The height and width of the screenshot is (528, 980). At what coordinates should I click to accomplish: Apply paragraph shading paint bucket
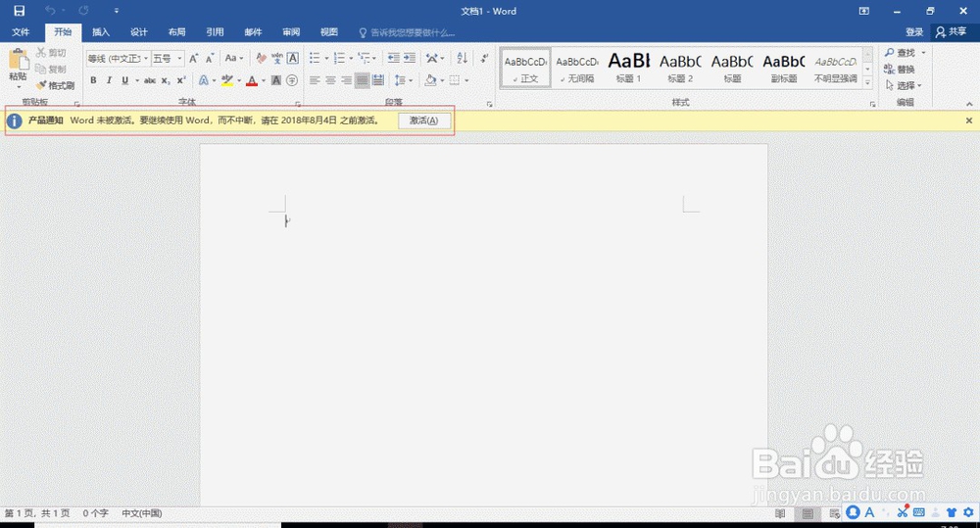pos(430,80)
